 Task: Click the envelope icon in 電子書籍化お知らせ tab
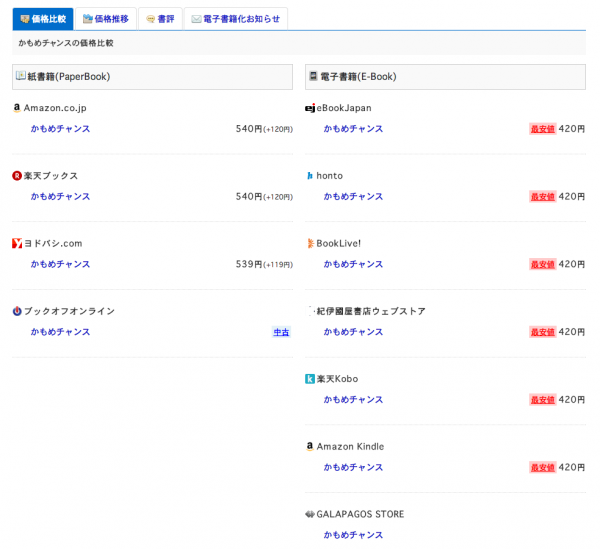tap(196, 19)
